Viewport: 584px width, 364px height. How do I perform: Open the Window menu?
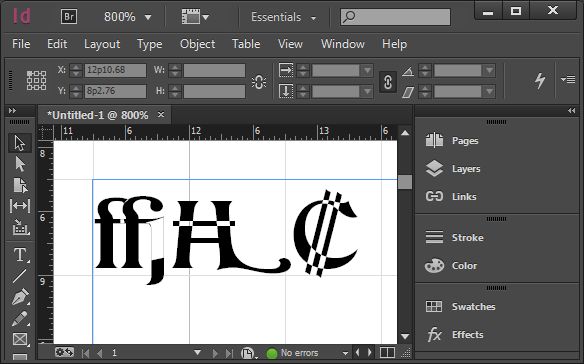pos(343,44)
